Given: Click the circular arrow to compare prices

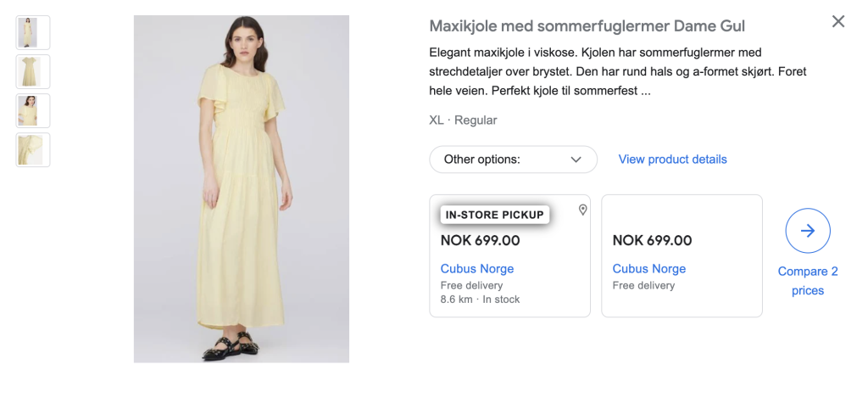Looking at the screenshot, I should coord(808,231).
